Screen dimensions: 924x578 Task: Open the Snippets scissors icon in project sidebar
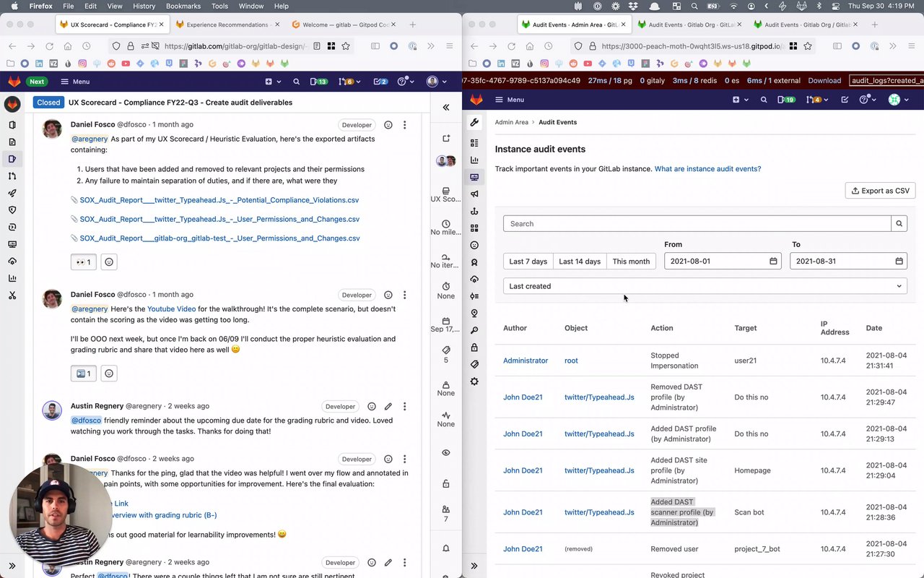pyautogui.click(x=12, y=296)
